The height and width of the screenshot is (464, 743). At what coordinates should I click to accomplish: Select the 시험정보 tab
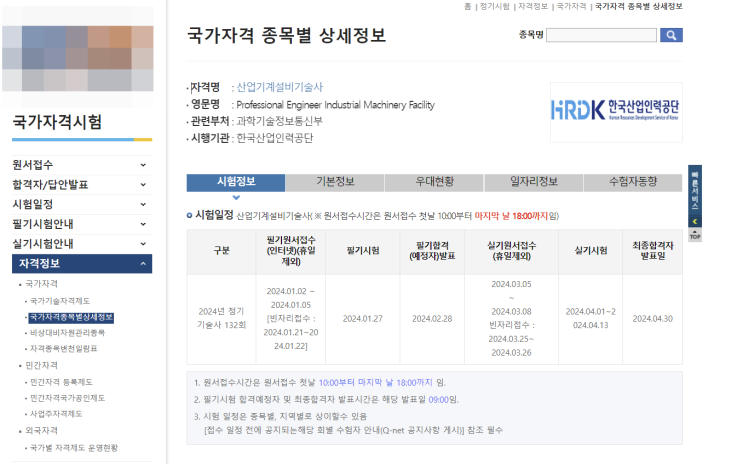pos(236,182)
